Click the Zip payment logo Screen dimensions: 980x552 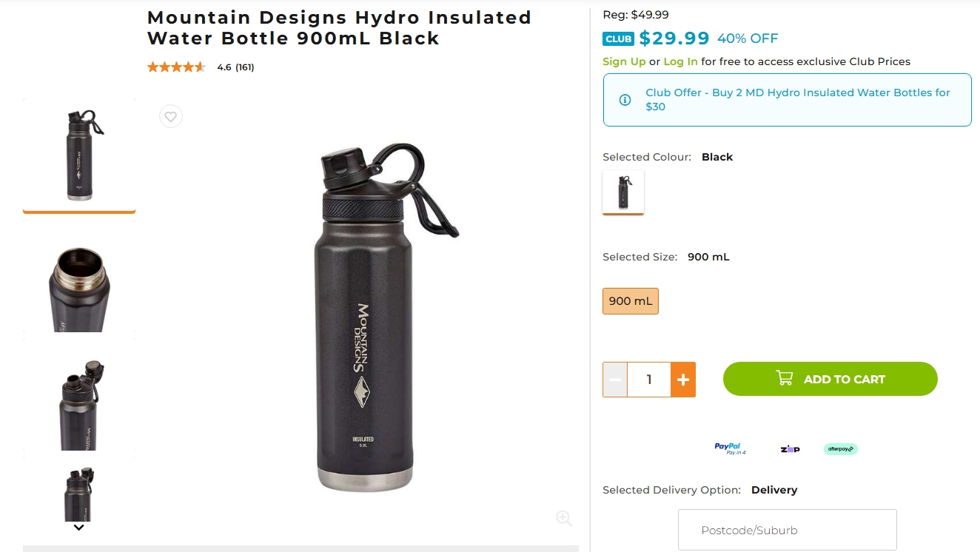coord(790,449)
